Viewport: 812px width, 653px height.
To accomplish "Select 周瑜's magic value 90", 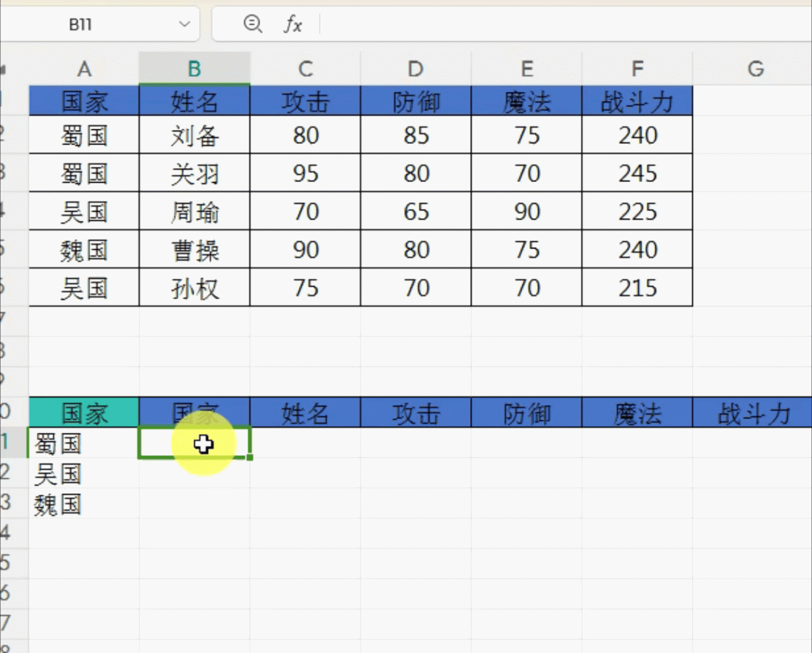I will [527, 211].
